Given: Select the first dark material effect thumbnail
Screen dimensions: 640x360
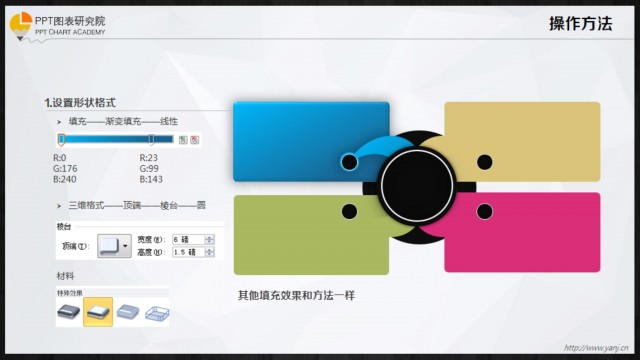Looking at the screenshot, I should click(x=69, y=312).
